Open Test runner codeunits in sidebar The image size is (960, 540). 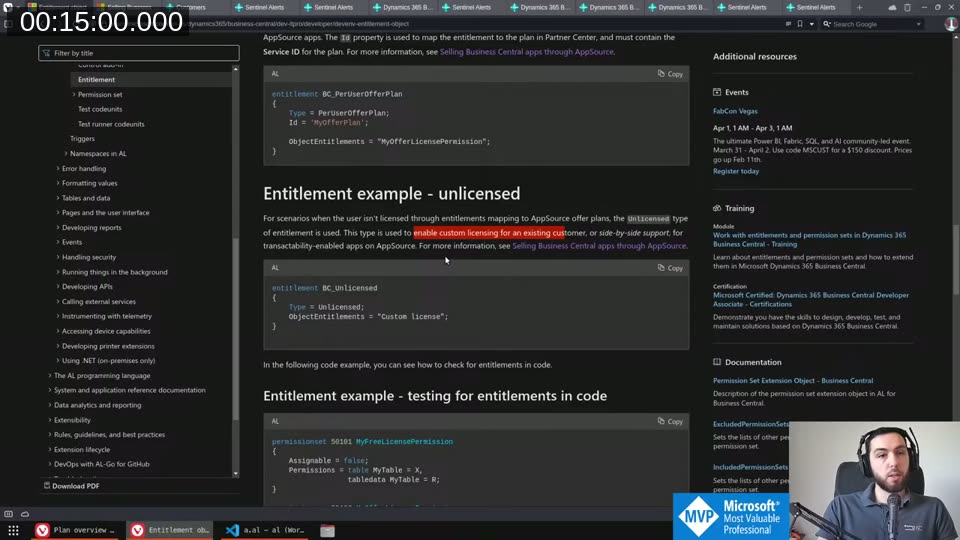(x=111, y=124)
